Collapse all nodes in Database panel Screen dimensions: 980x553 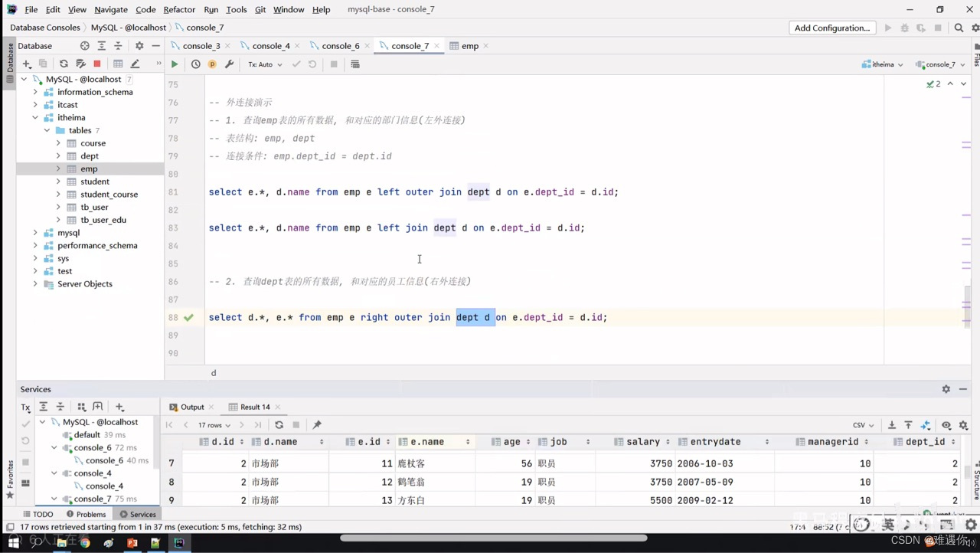tap(118, 46)
